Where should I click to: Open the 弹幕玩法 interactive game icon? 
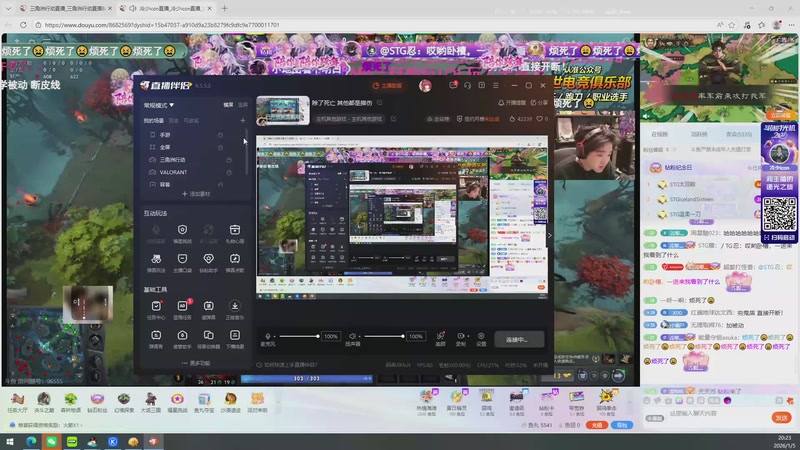[x=156, y=260]
